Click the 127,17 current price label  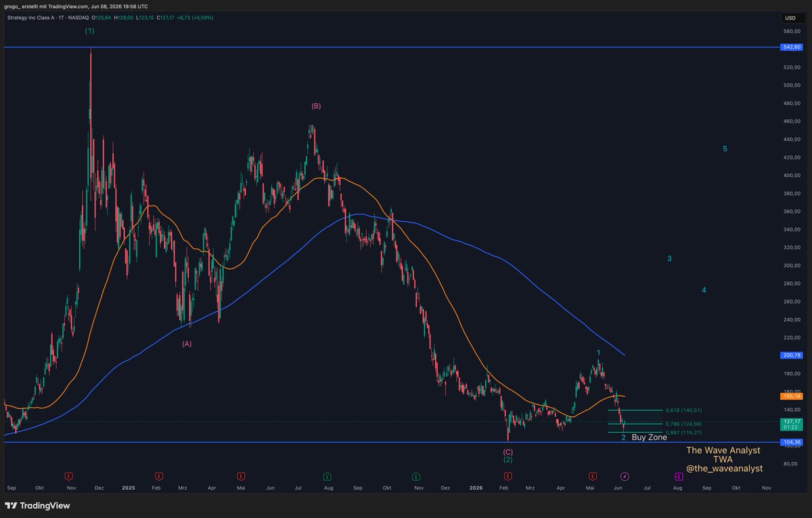[x=791, y=421]
